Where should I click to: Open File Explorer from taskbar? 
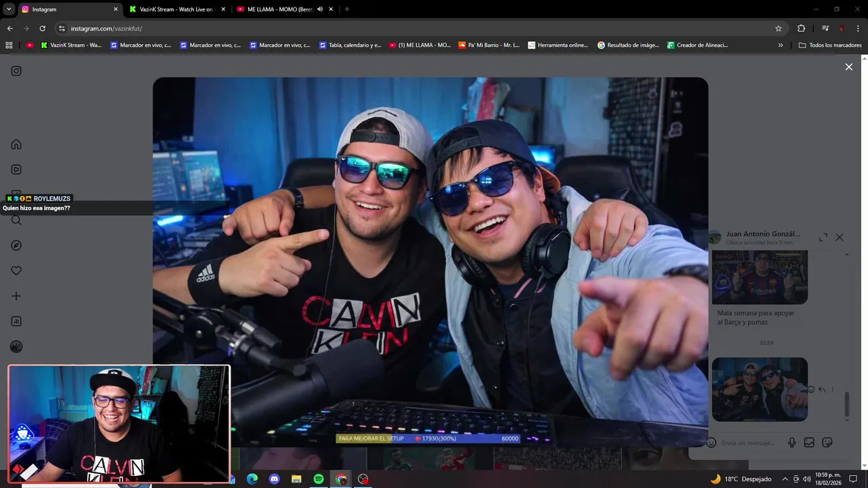point(296,479)
